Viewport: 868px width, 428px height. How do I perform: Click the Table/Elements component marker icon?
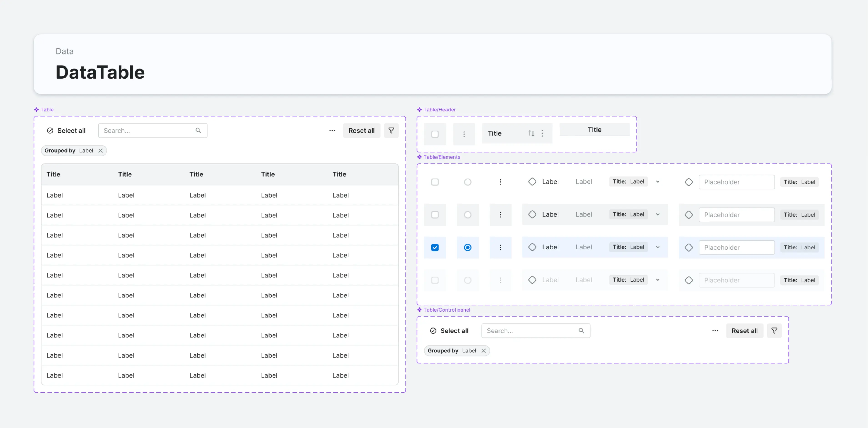419,157
